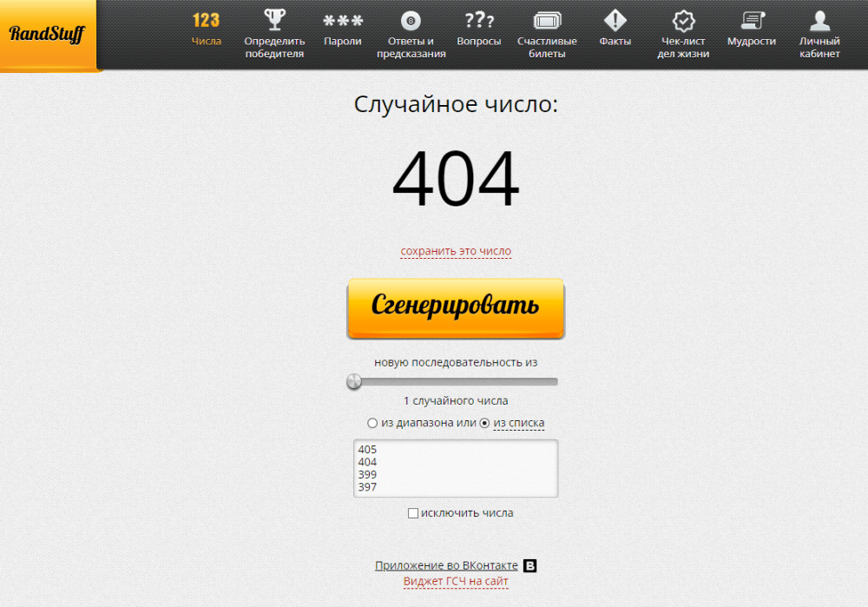This screenshot has height=607, width=868.
Task: Select the из списка radio button
Action: click(x=485, y=423)
